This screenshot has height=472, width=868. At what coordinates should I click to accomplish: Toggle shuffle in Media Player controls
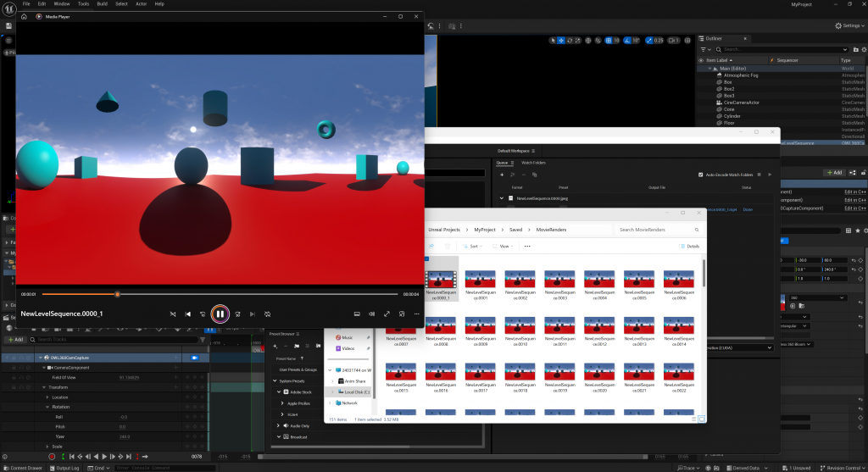[173, 314]
